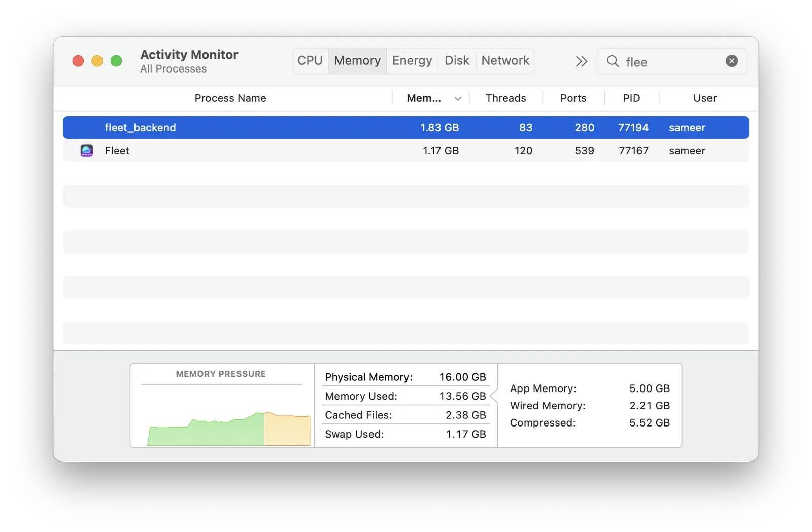Image resolution: width=812 pixels, height=532 pixels.
Task: Click the memory pressure graph
Action: [229, 429]
